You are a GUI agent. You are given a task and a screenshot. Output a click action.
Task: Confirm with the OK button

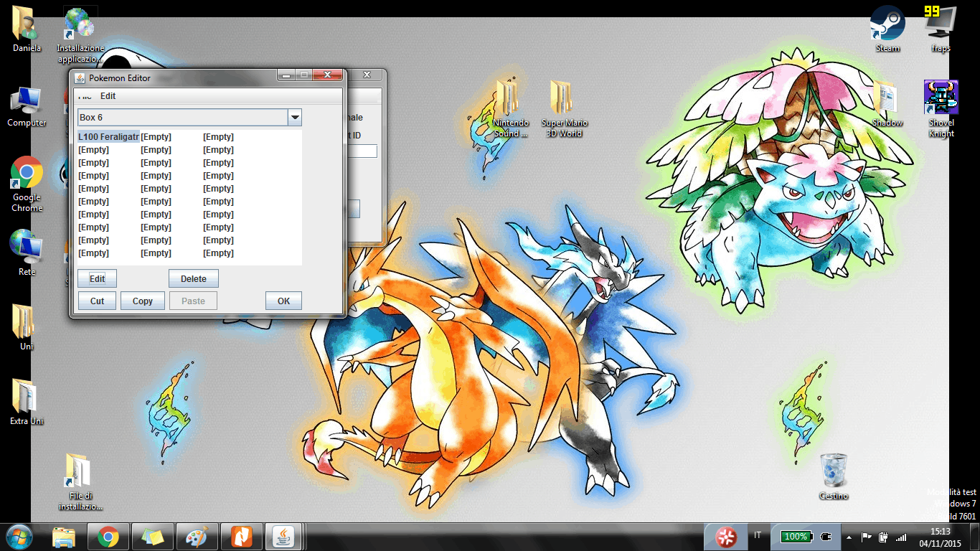(283, 301)
